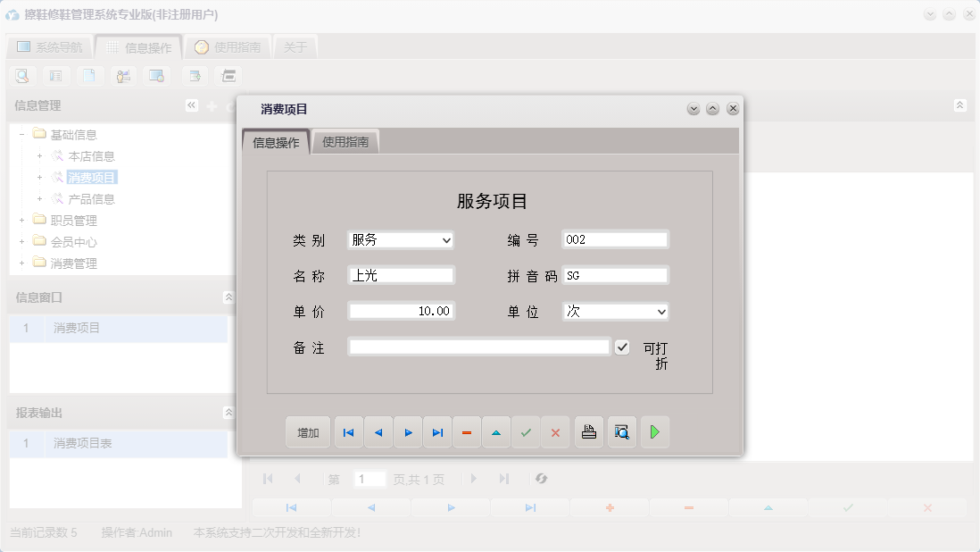Click the refresh icon in the bottom pager
The width and height of the screenshot is (980, 552).
coord(541,479)
